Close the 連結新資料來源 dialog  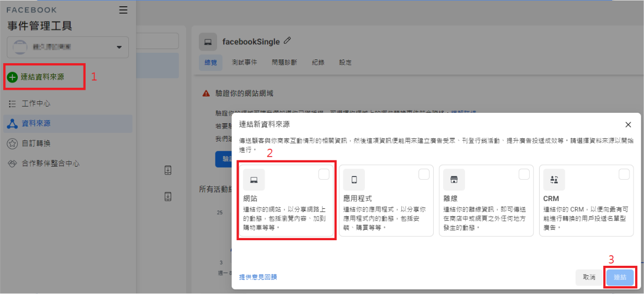click(x=628, y=125)
